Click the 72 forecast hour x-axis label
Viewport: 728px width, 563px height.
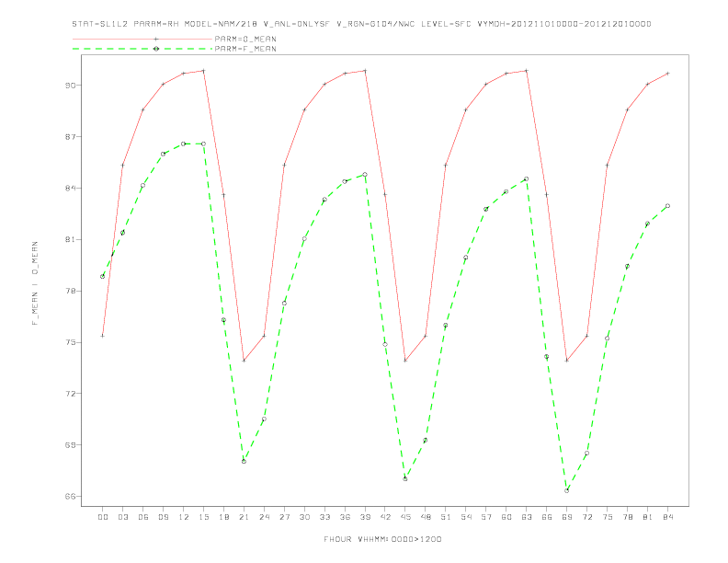tap(586, 517)
